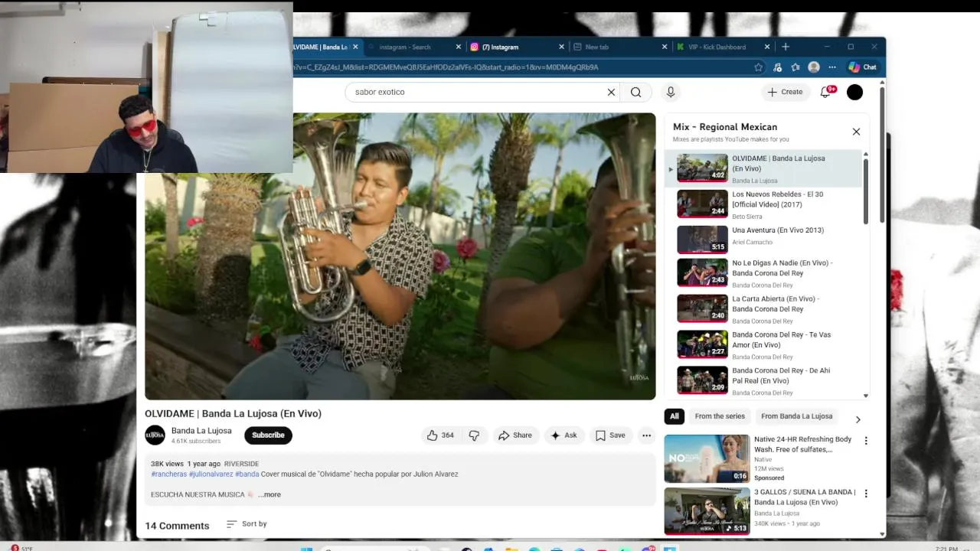
Task: Dislike the OLVIDAME video
Action: coord(474,435)
